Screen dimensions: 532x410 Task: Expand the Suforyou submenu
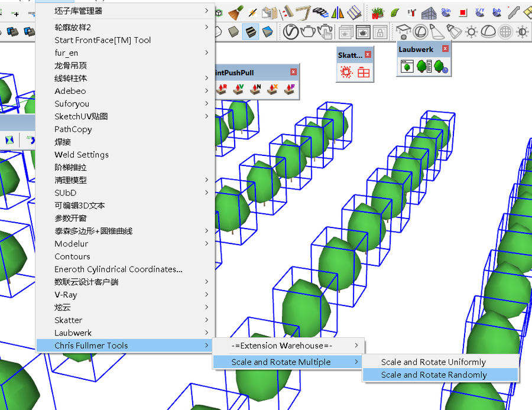point(125,103)
